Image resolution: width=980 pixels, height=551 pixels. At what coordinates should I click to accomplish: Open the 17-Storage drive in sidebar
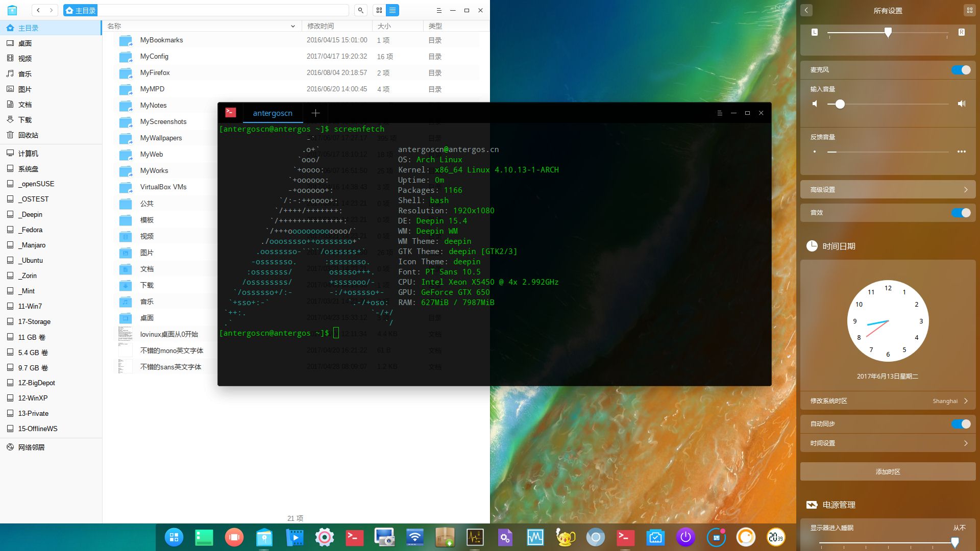(x=51, y=322)
